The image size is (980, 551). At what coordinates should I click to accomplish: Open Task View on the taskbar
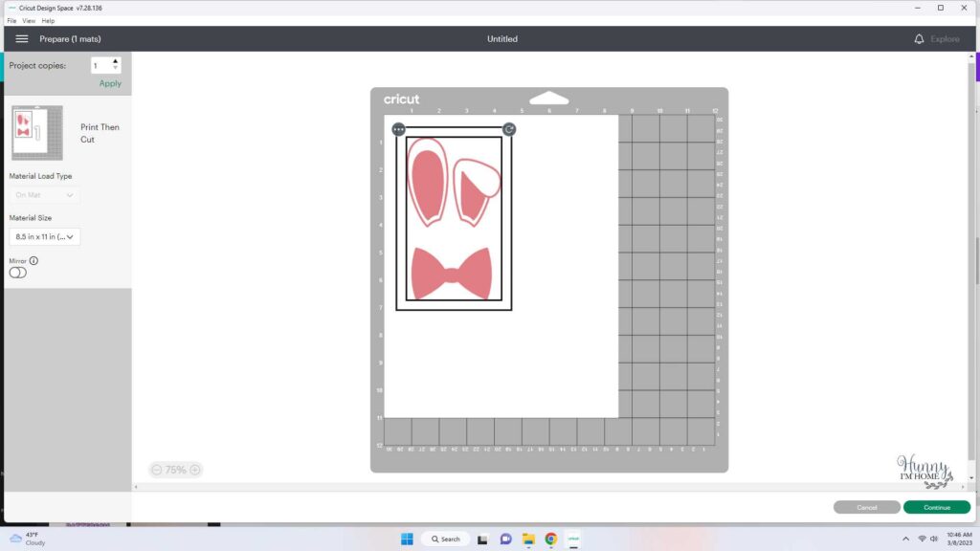click(482, 540)
